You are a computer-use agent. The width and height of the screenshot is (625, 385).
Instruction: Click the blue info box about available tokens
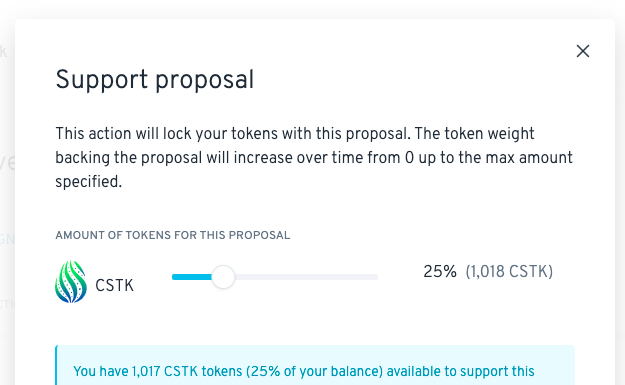click(x=315, y=365)
